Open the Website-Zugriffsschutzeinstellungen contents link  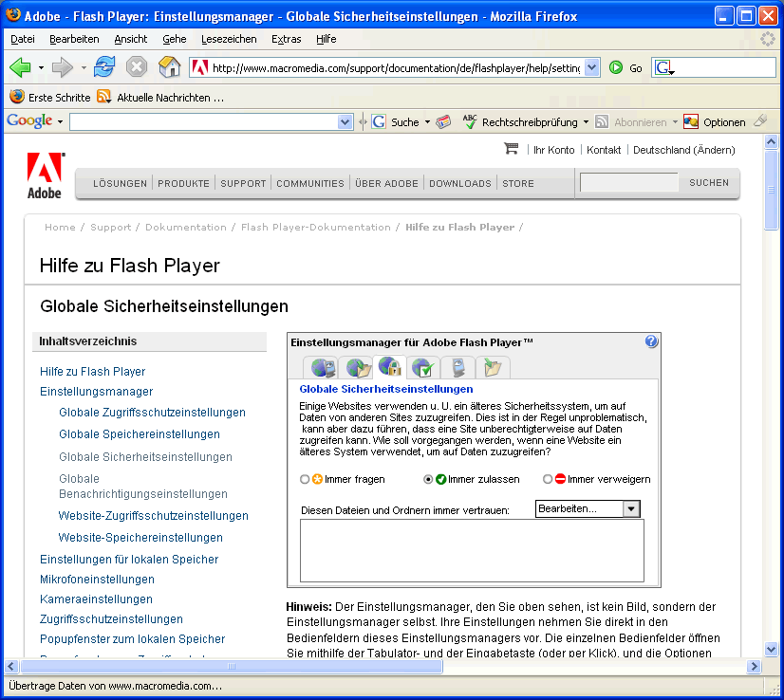pyautogui.click(x=154, y=516)
